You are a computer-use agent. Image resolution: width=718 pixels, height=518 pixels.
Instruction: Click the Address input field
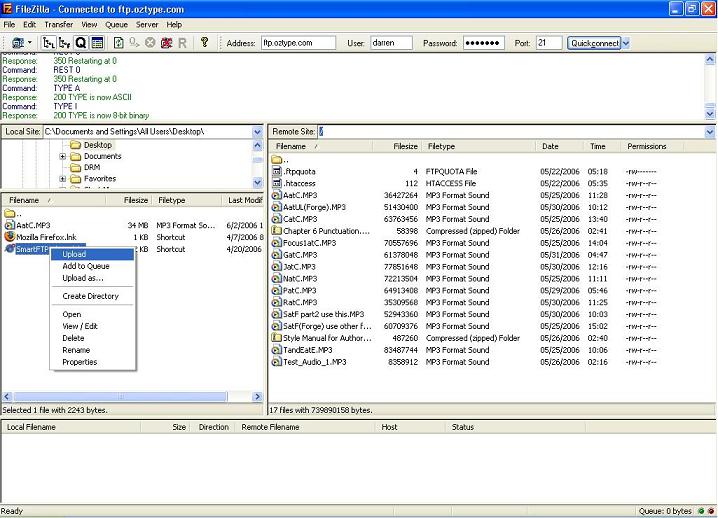(x=298, y=43)
